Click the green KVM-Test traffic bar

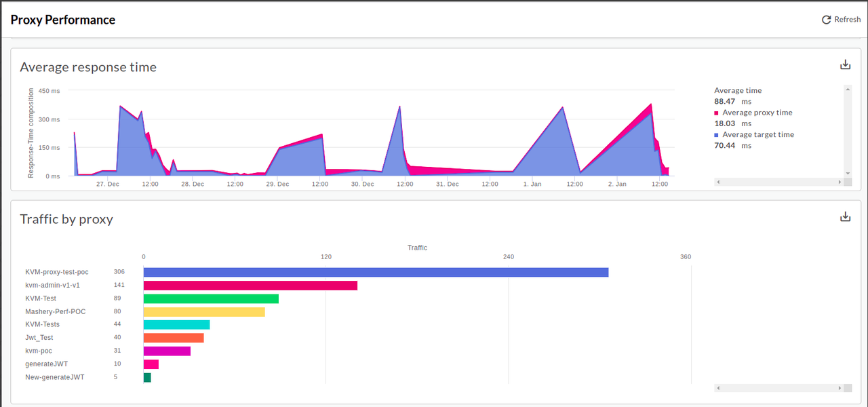(x=211, y=298)
